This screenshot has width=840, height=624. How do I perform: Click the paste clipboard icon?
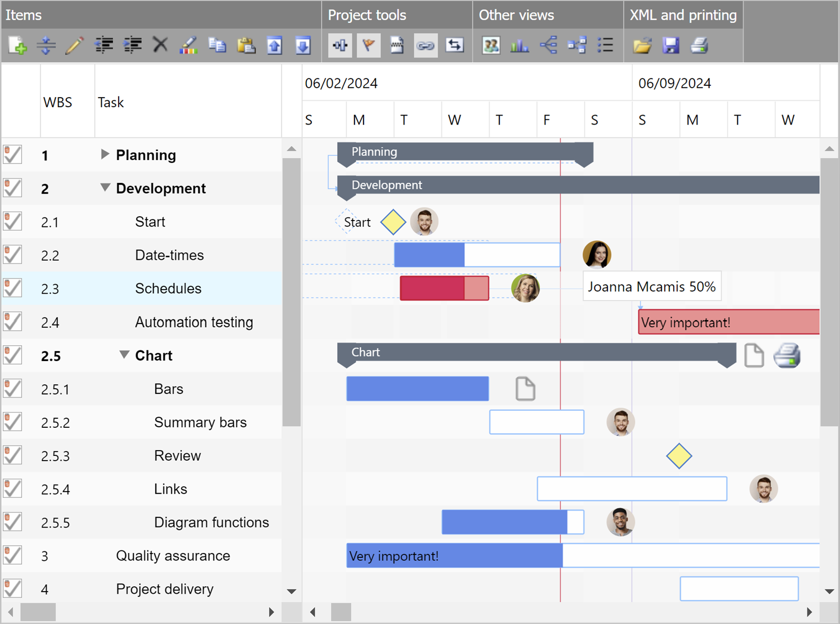click(246, 46)
